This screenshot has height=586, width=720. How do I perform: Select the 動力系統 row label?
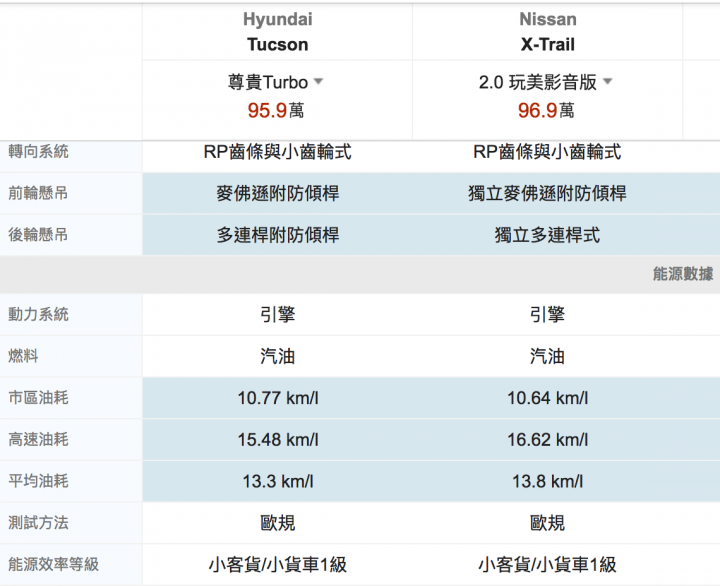coord(39,314)
